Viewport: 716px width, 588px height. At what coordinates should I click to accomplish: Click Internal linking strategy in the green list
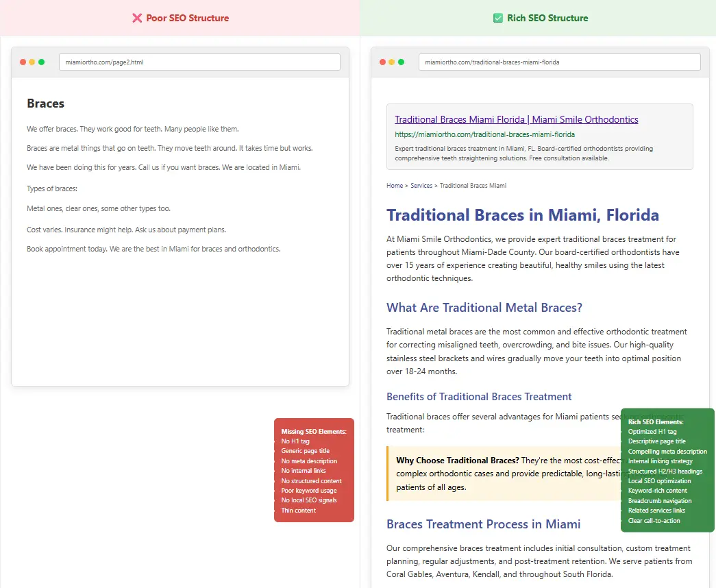tap(660, 461)
